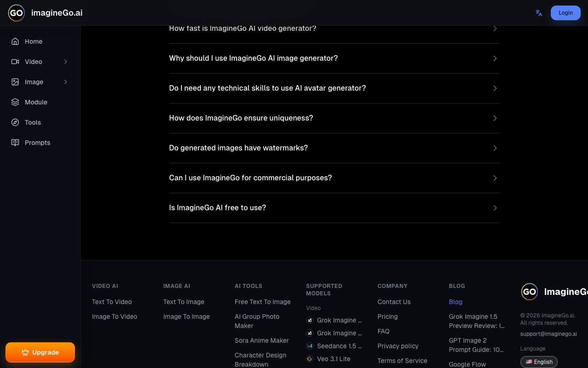Open the Image To Video footer link
The width and height of the screenshot is (588, 368).
114,316
